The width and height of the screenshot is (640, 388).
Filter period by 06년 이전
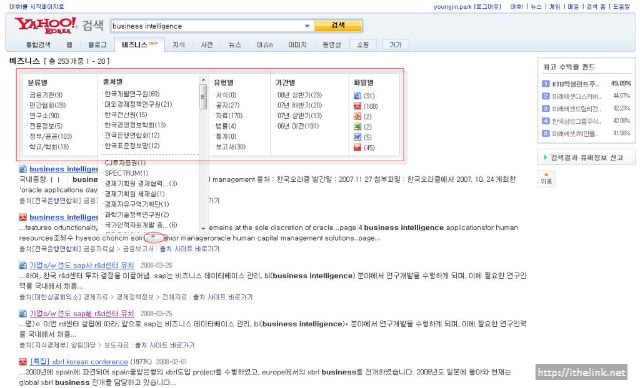tap(298, 126)
